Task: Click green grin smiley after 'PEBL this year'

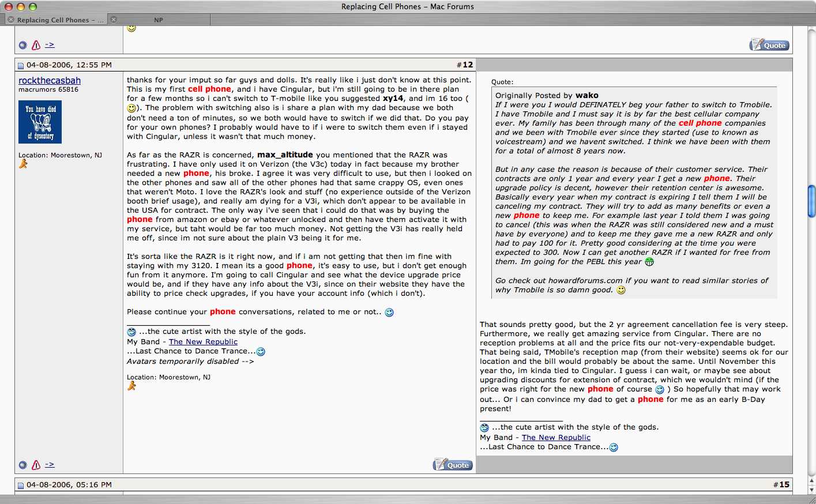Action: (x=649, y=262)
